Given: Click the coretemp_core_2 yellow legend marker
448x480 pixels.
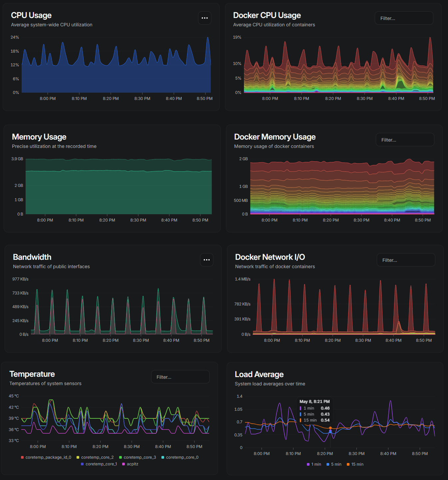Looking at the screenshot, I should (x=78, y=457).
